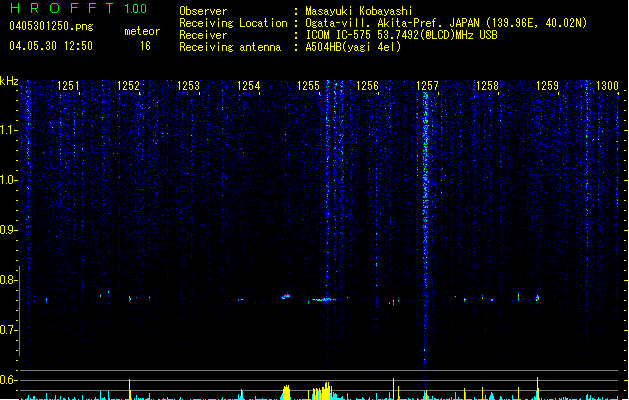This screenshot has height=400, width=629.
Task: Click the meteor count 16
Action: [145, 46]
